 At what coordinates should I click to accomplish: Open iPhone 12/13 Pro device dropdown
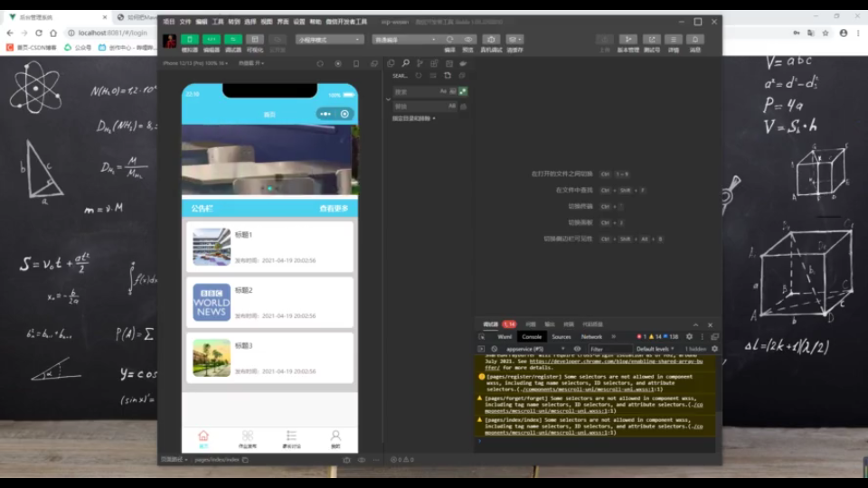pos(195,63)
